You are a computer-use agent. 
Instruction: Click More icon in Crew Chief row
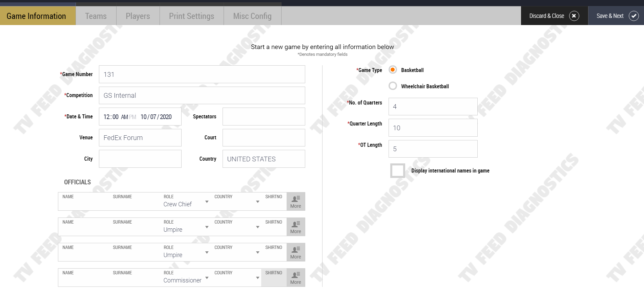pyautogui.click(x=296, y=202)
